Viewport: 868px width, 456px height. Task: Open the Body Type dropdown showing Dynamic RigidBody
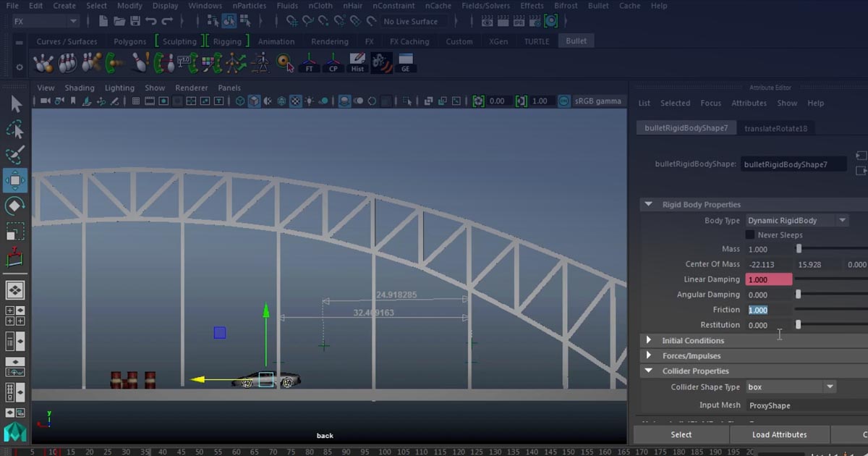pos(796,219)
